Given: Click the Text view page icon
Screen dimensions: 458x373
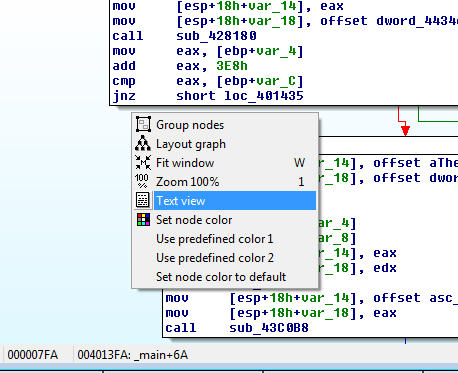Looking at the screenshot, I should (143, 200).
